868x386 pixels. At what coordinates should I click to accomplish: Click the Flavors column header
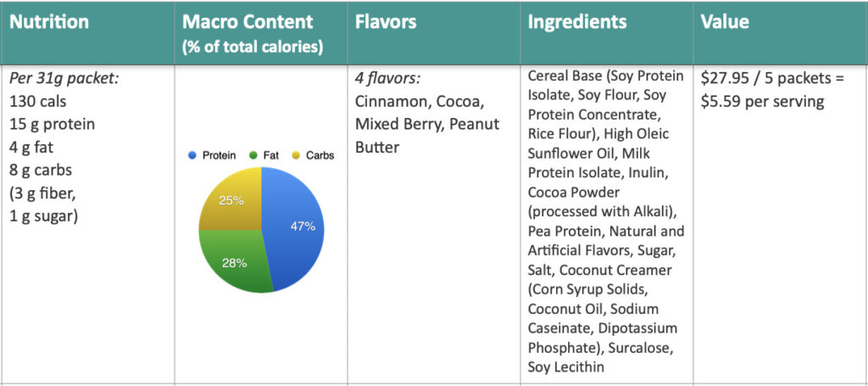386,22
